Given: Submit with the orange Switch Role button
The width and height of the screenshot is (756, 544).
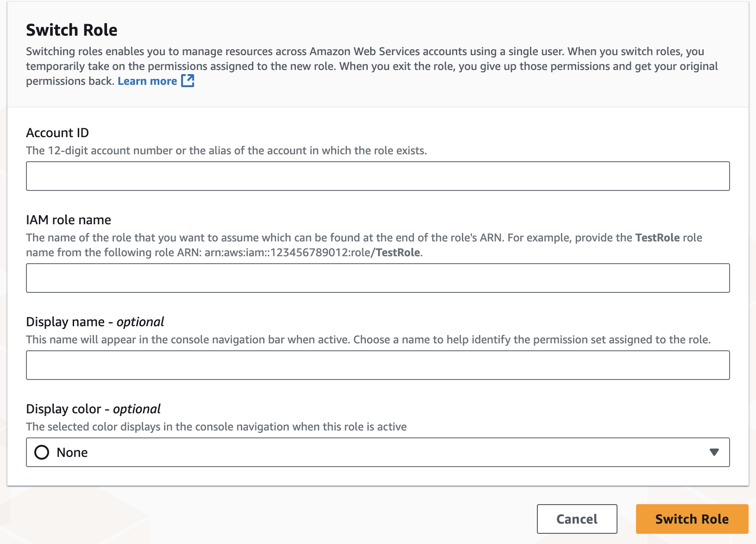Looking at the screenshot, I should [x=692, y=519].
